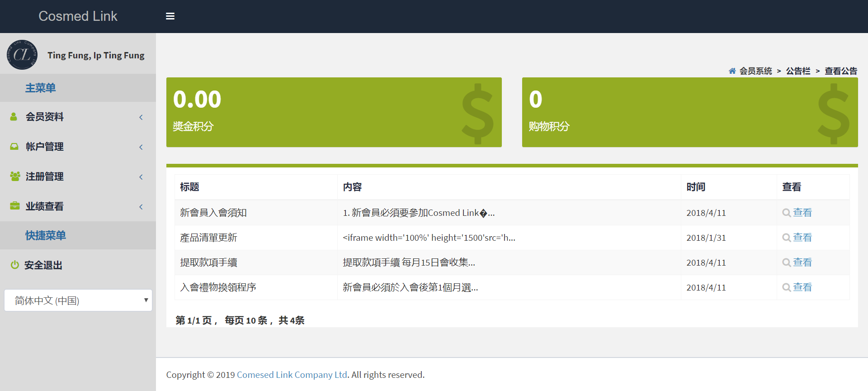View the 產品清單更新 announcement via 查看 link
Image resolution: width=868 pixels, height=391 pixels.
tap(802, 238)
